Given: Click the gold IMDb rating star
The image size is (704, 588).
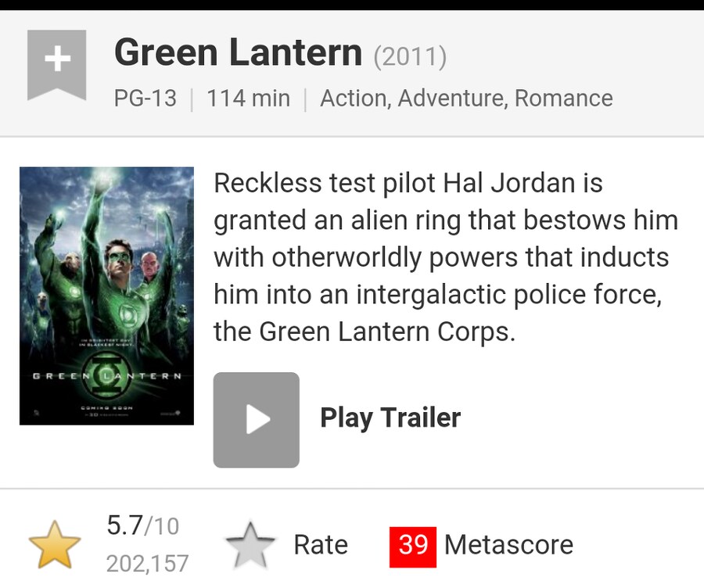Looking at the screenshot, I should coord(55,544).
